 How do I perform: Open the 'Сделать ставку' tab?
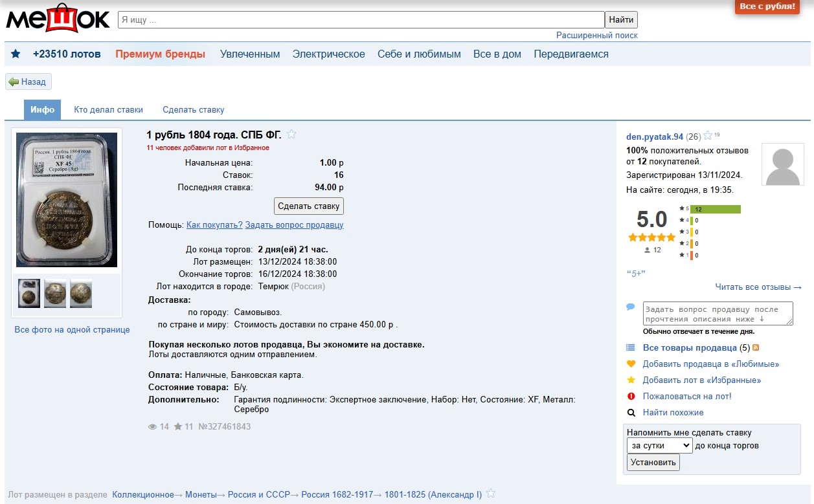[193, 110]
